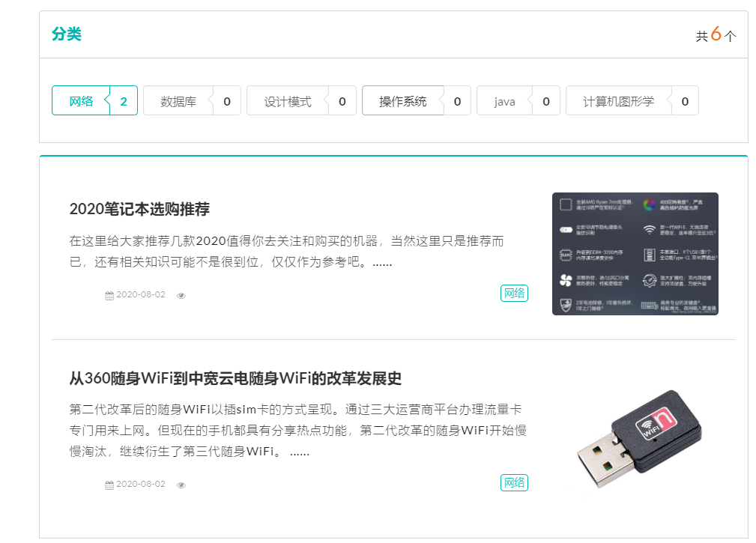The image size is (756, 543).
Task: Click the 共6个 total counter
Action: click(x=716, y=34)
